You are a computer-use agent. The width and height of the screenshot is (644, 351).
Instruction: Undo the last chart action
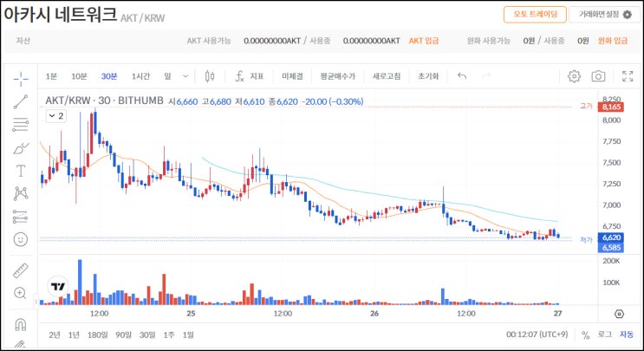(x=462, y=76)
